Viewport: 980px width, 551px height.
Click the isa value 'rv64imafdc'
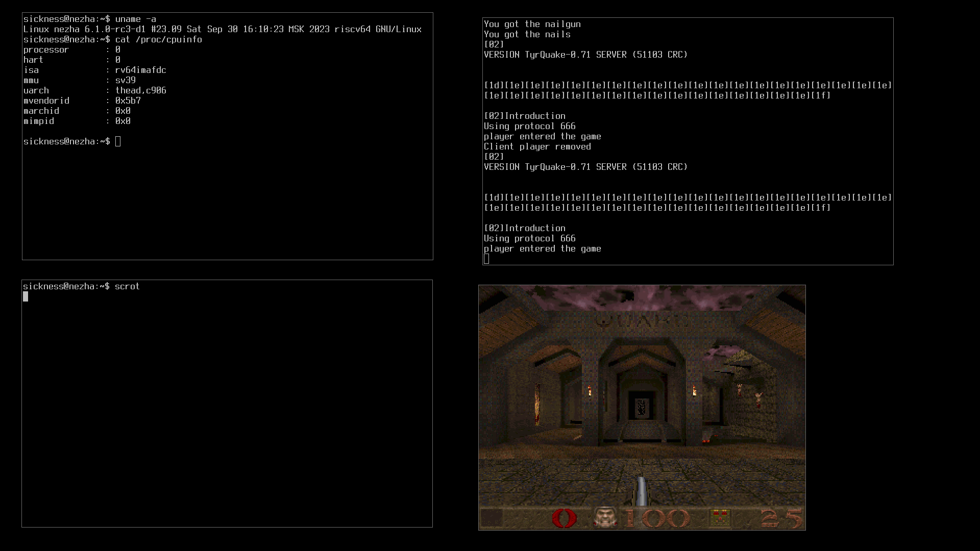pyautogui.click(x=141, y=70)
